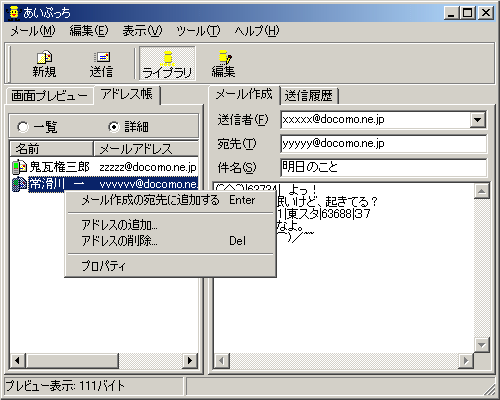The image size is (500, 400).
Task: Select the 一覧 list view radio button
Action: coord(23,127)
